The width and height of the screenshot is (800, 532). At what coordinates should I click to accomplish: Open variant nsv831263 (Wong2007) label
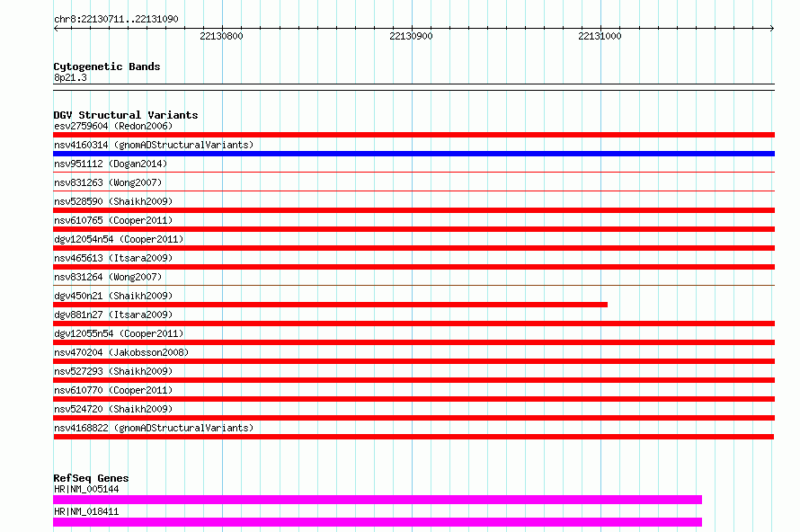coord(108,182)
